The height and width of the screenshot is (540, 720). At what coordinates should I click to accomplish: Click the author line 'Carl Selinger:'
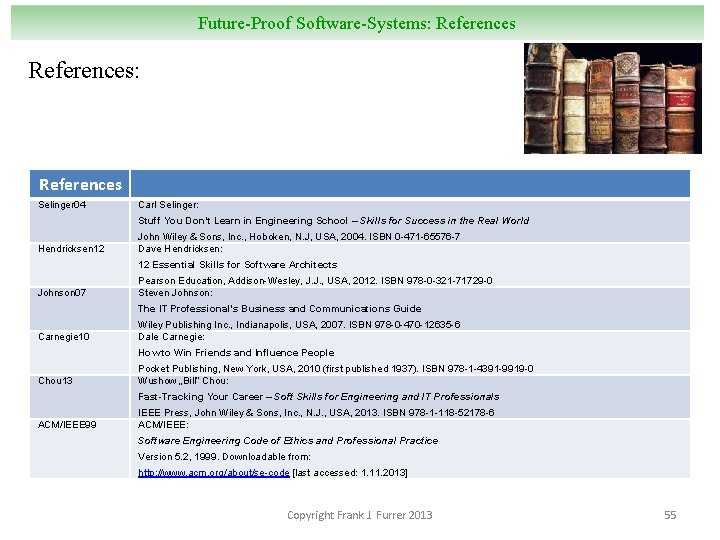(168, 205)
